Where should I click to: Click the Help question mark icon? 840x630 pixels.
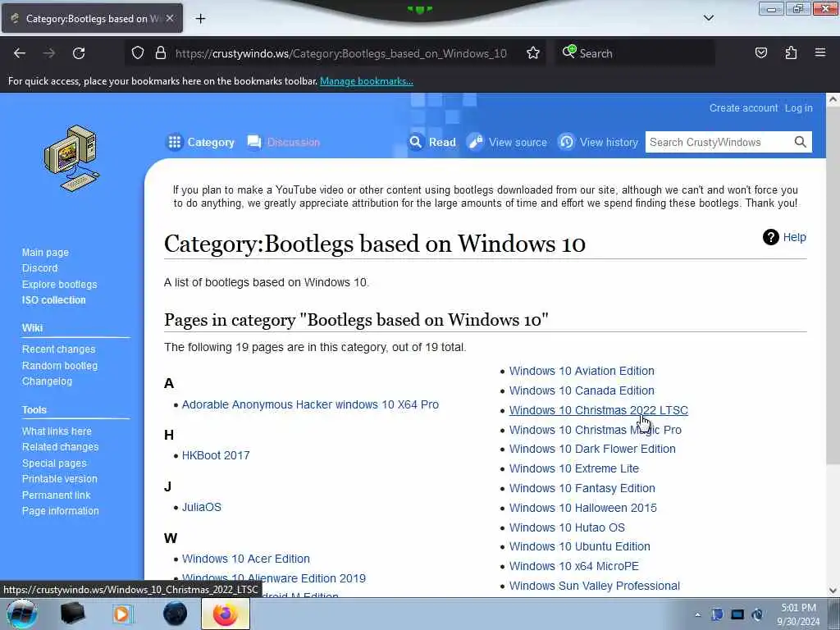tap(770, 237)
